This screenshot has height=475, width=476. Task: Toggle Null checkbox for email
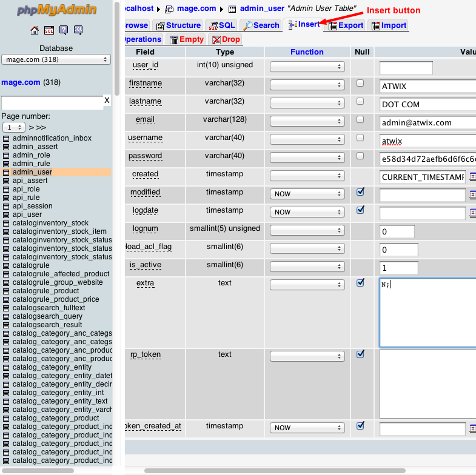pyautogui.click(x=360, y=119)
